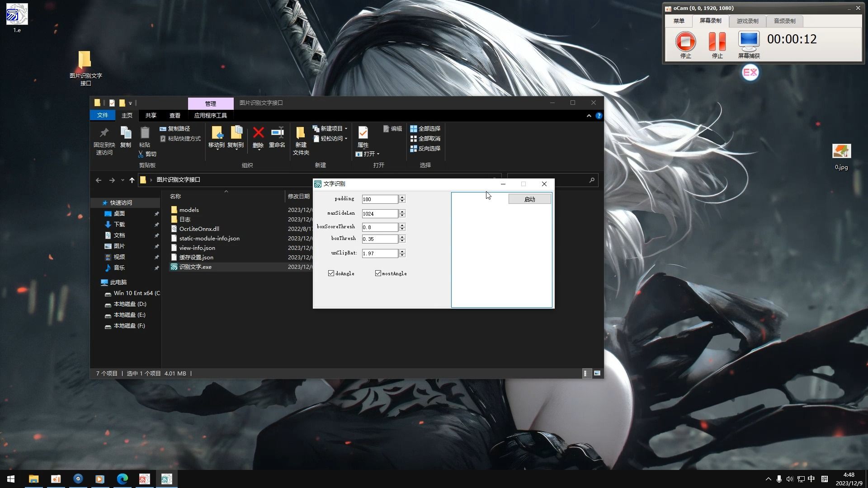Toggle the doAngle checkbox
The image size is (868, 488).
point(331,273)
